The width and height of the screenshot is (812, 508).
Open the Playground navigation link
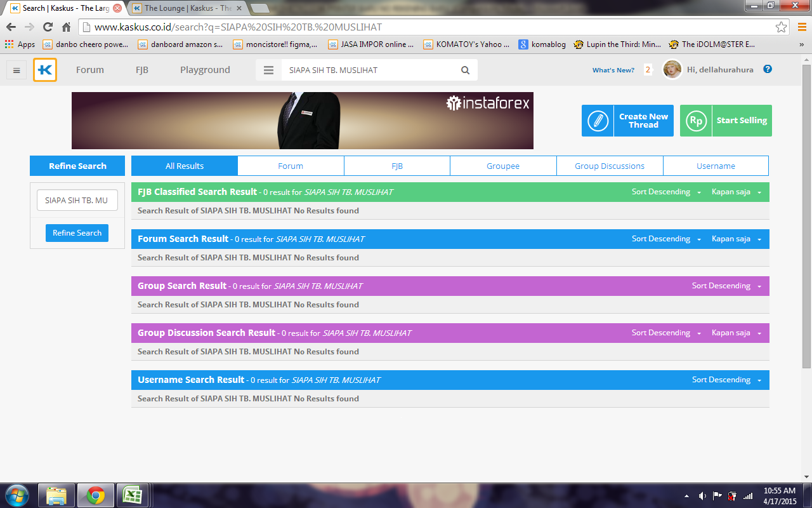click(205, 70)
